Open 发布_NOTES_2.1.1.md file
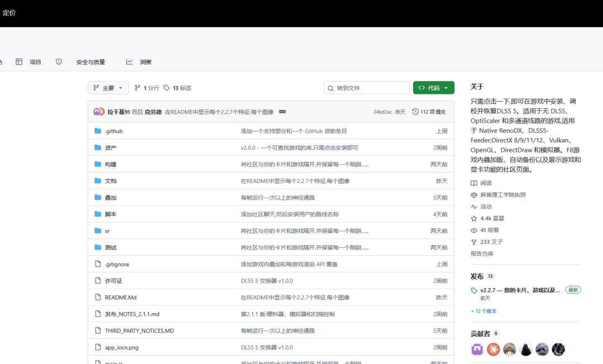This screenshot has height=364, width=603. point(132,314)
